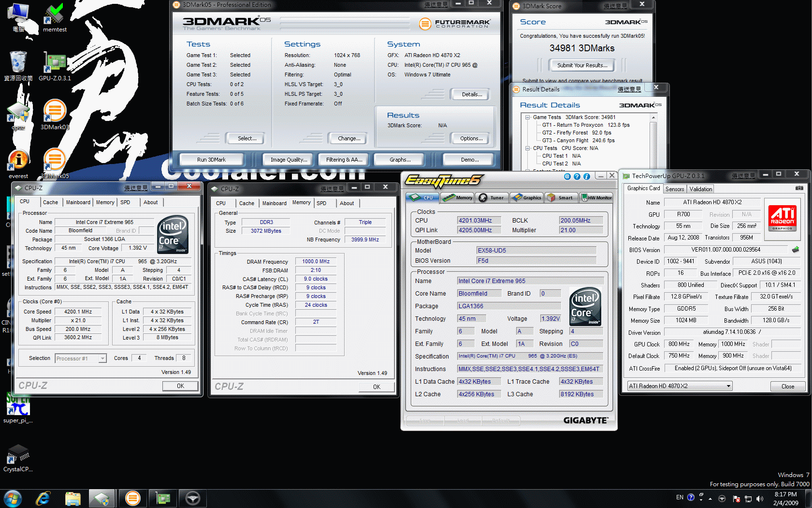Click the Options... button in Results
The height and width of the screenshot is (508, 812).
pos(471,138)
